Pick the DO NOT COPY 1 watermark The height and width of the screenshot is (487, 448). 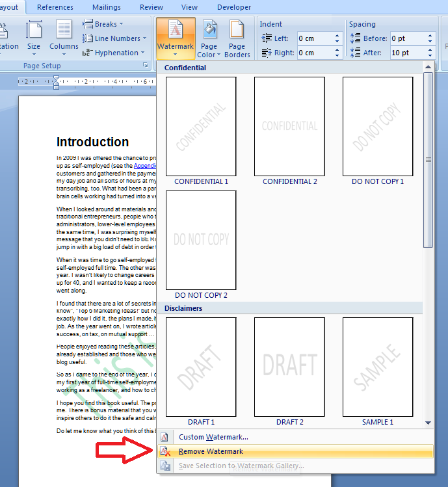[378, 126]
